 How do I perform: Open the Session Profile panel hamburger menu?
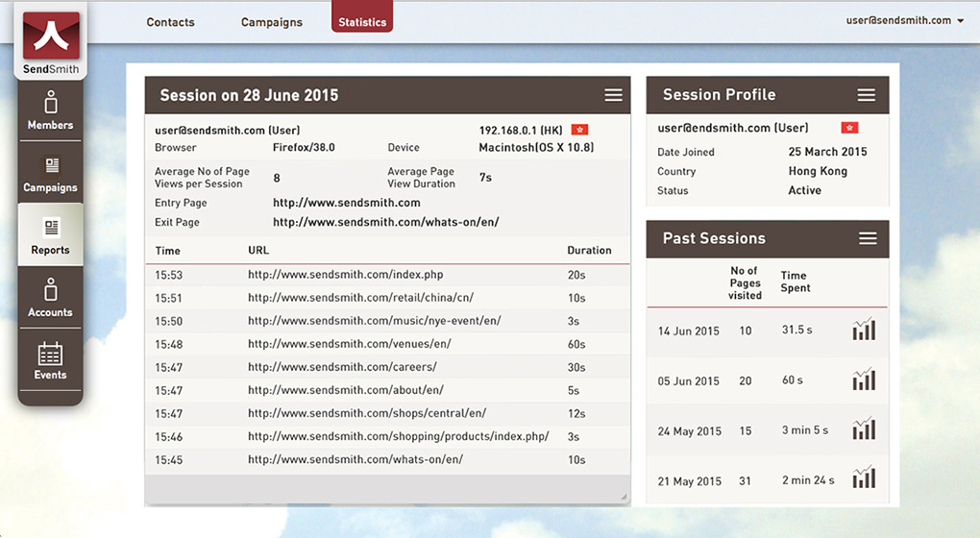[866, 95]
